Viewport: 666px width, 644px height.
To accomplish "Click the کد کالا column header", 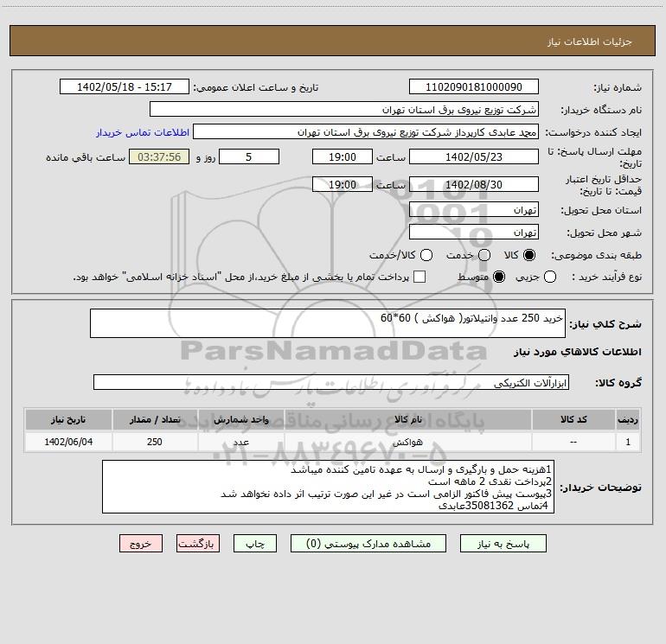I will [573, 419].
